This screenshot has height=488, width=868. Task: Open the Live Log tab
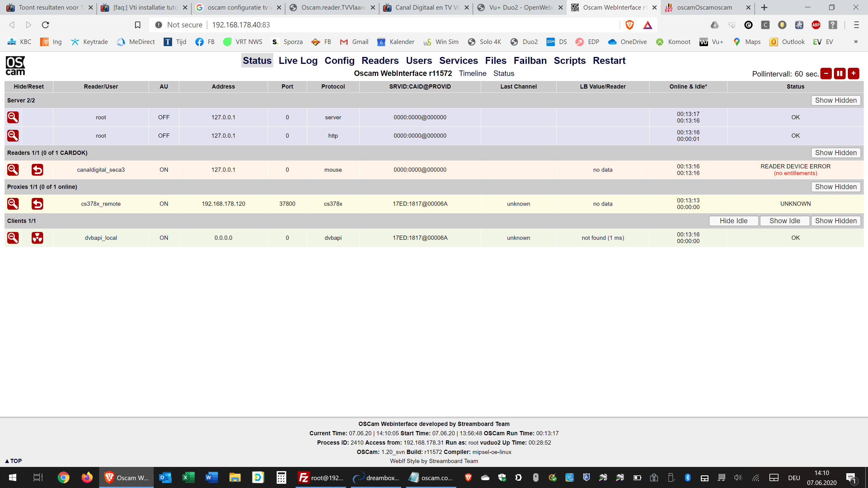point(298,61)
